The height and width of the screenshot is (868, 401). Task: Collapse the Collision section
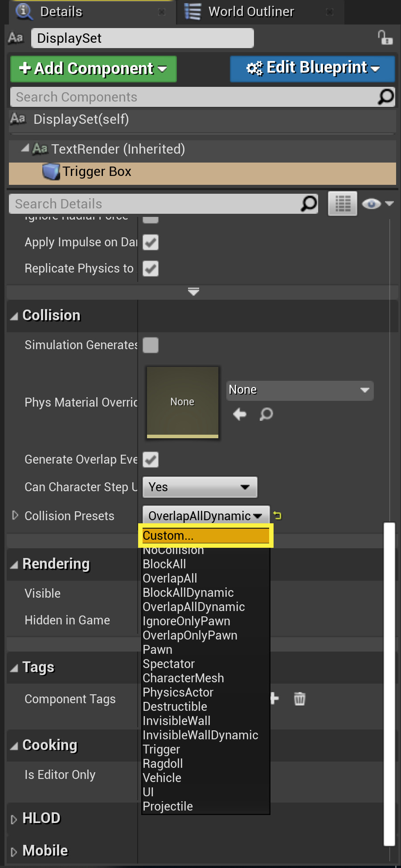[x=14, y=316]
